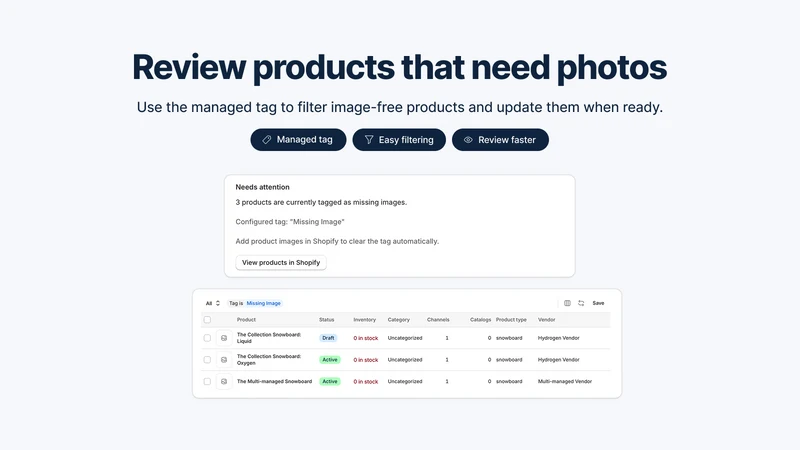This screenshot has height=450, width=800.
Task: Click placeholder image icon for Multi-managed Snowboard
Action: (x=223, y=381)
